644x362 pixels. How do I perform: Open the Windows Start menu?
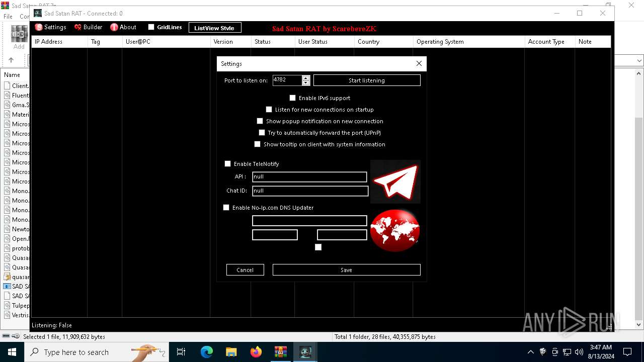tap(12, 352)
